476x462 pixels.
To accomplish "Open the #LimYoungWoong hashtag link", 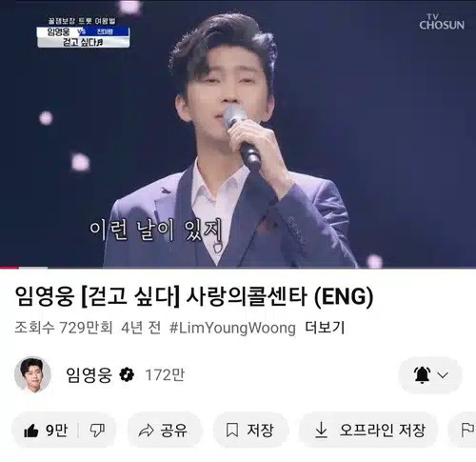I will click(232, 328).
